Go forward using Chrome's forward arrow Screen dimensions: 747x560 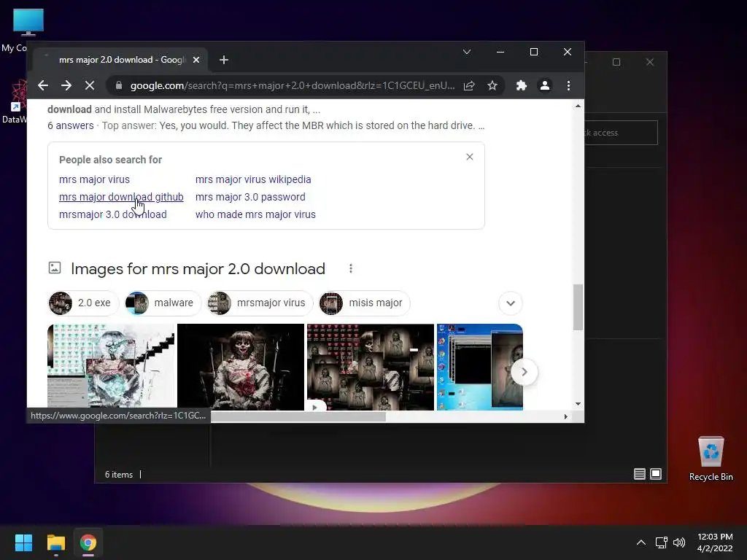click(66, 86)
